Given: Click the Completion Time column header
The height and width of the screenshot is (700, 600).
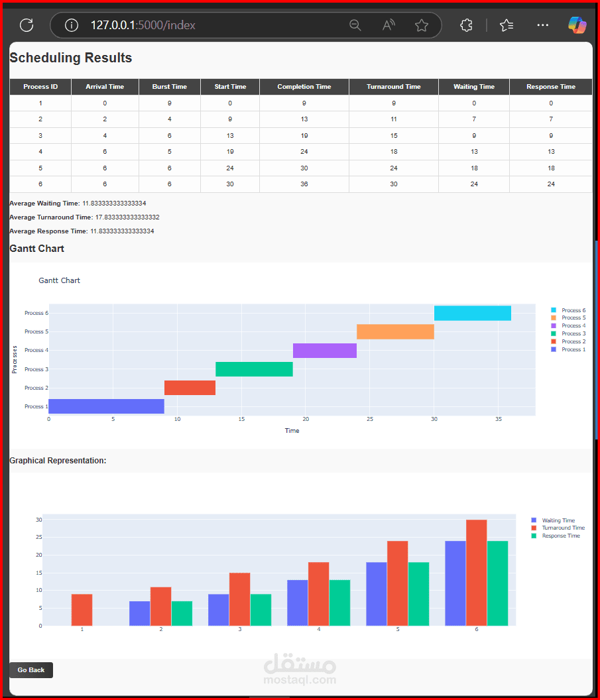Looking at the screenshot, I should [x=304, y=87].
